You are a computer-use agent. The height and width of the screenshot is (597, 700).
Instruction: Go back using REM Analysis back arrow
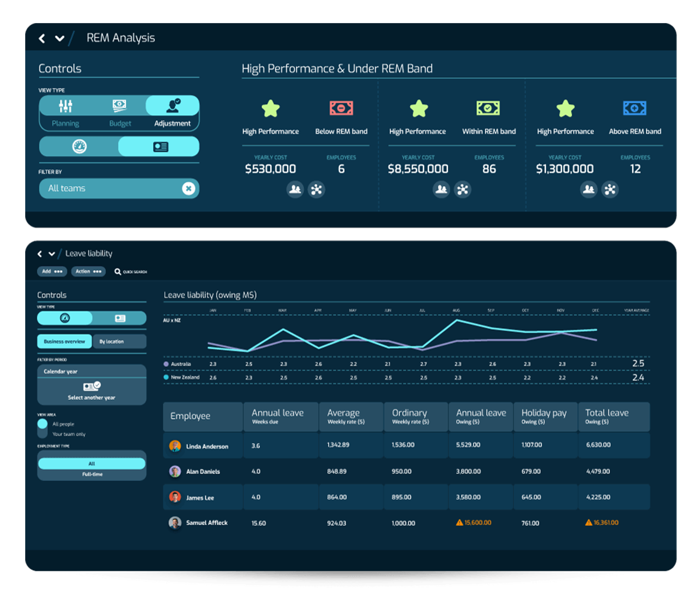42,38
